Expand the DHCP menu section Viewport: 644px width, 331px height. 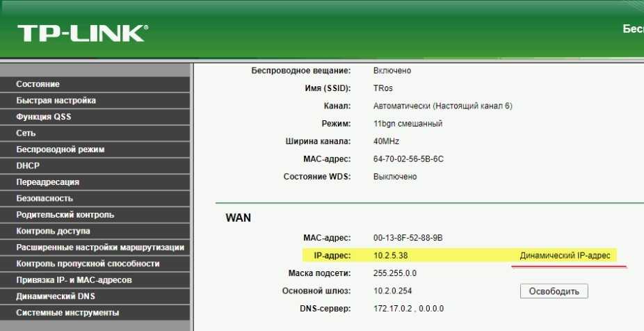pyautogui.click(x=28, y=165)
